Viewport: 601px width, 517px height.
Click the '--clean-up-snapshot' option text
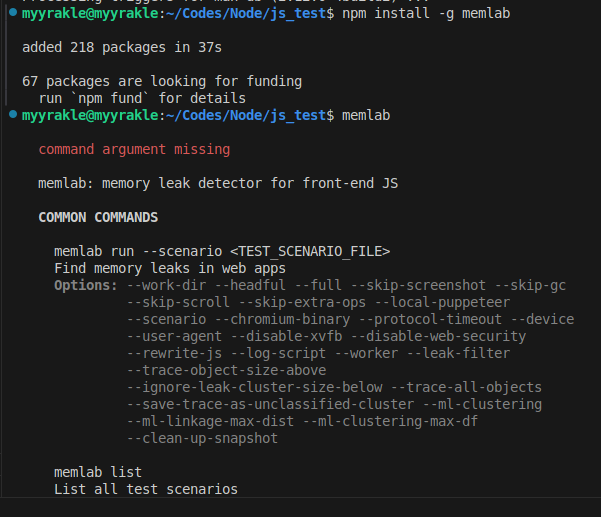coord(202,438)
